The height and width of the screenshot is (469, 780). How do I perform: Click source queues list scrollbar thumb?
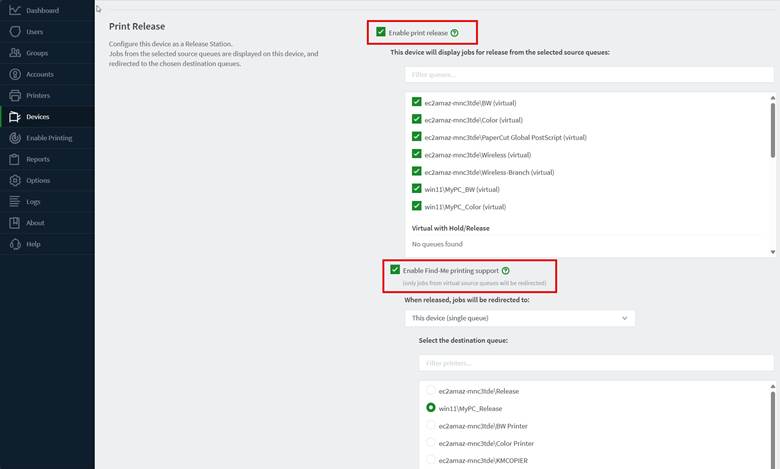773,130
